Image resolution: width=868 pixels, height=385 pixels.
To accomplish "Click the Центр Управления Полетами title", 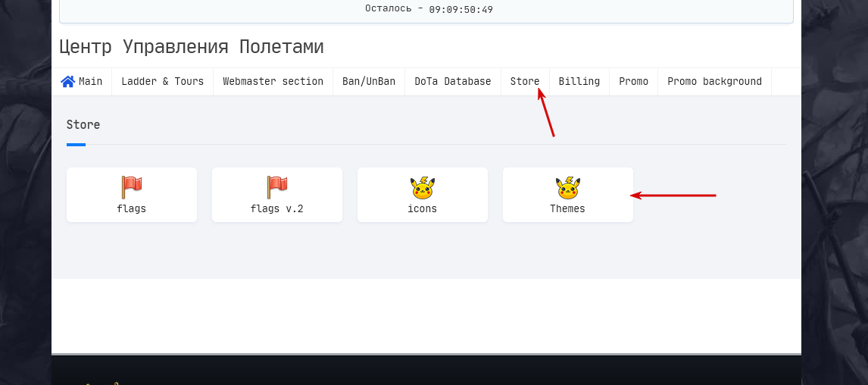I will 192,47.
